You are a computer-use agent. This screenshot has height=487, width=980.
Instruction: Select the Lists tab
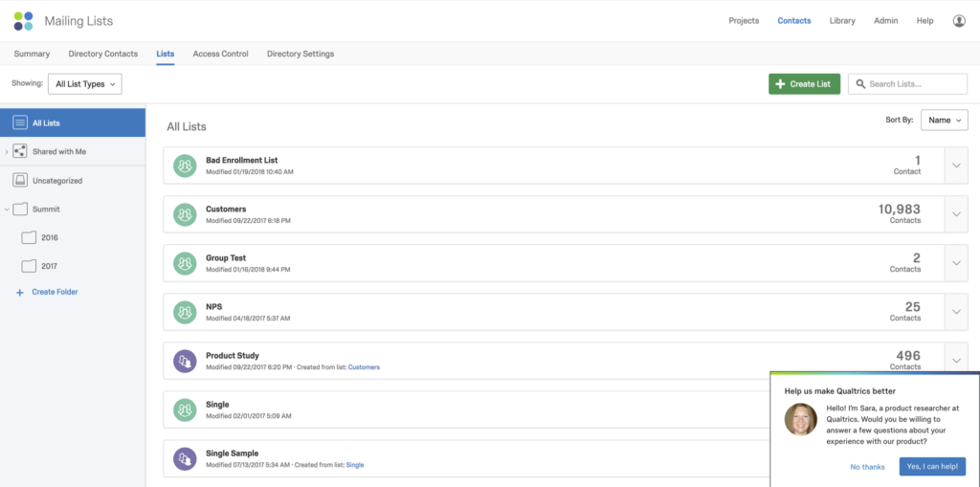pyautogui.click(x=165, y=54)
